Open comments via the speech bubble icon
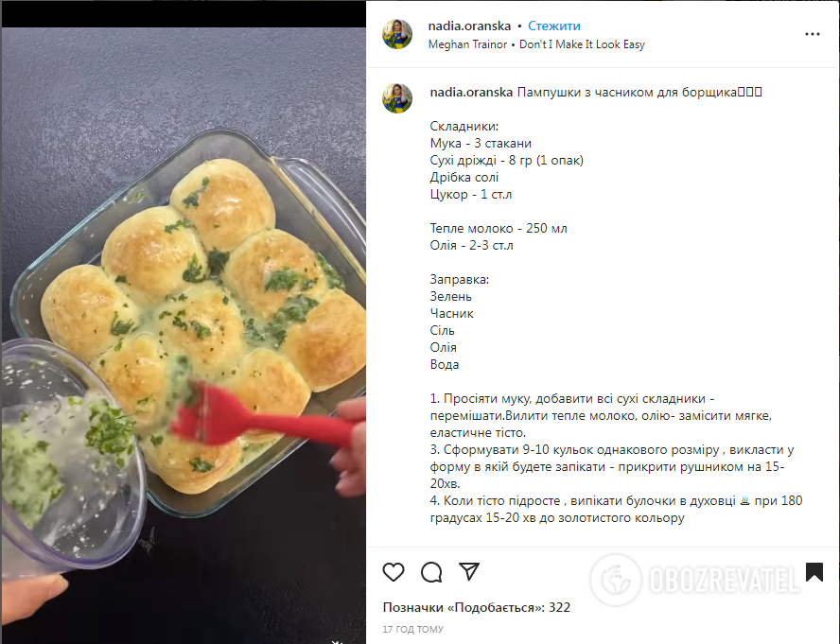This screenshot has width=840, height=644. point(431,572)
